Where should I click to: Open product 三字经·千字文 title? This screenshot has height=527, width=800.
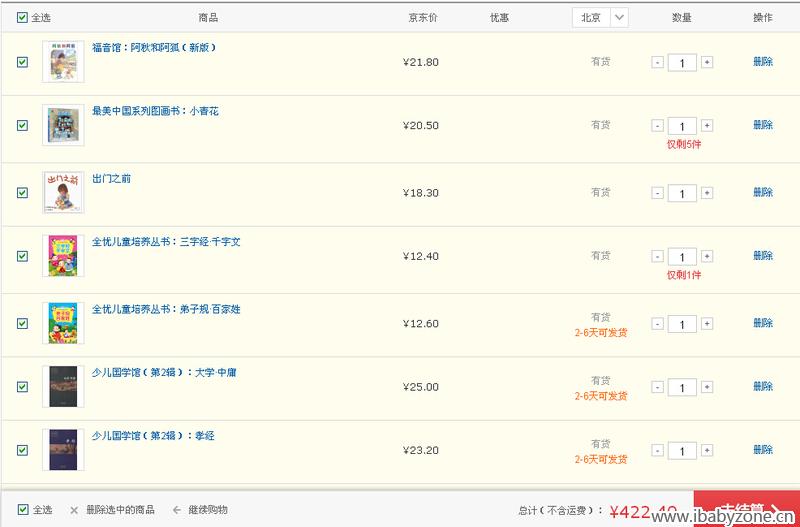click(166, 241)
